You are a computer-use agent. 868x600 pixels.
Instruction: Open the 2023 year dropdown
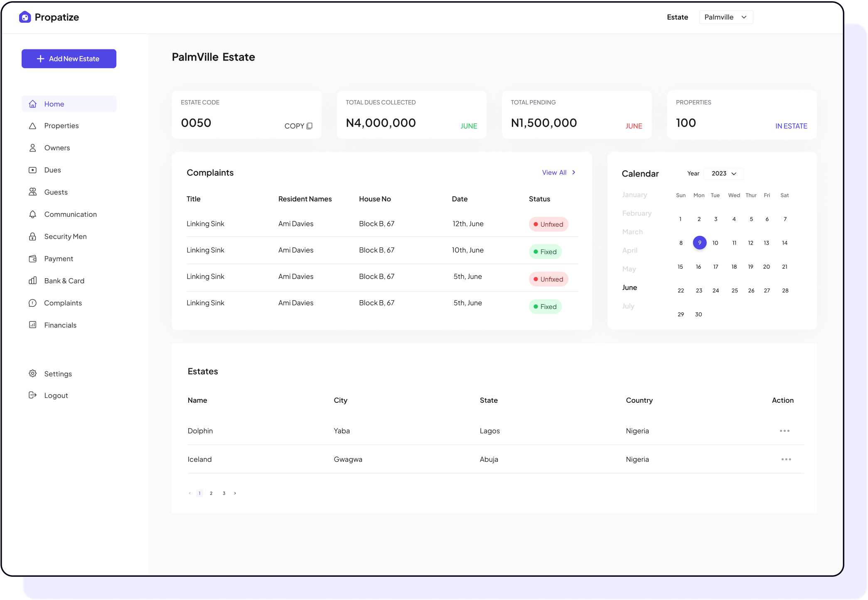723,174
